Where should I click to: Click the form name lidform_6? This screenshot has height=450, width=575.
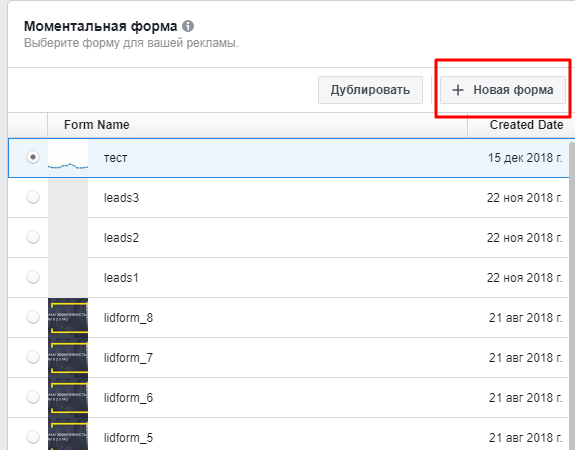tap(128, 398)
